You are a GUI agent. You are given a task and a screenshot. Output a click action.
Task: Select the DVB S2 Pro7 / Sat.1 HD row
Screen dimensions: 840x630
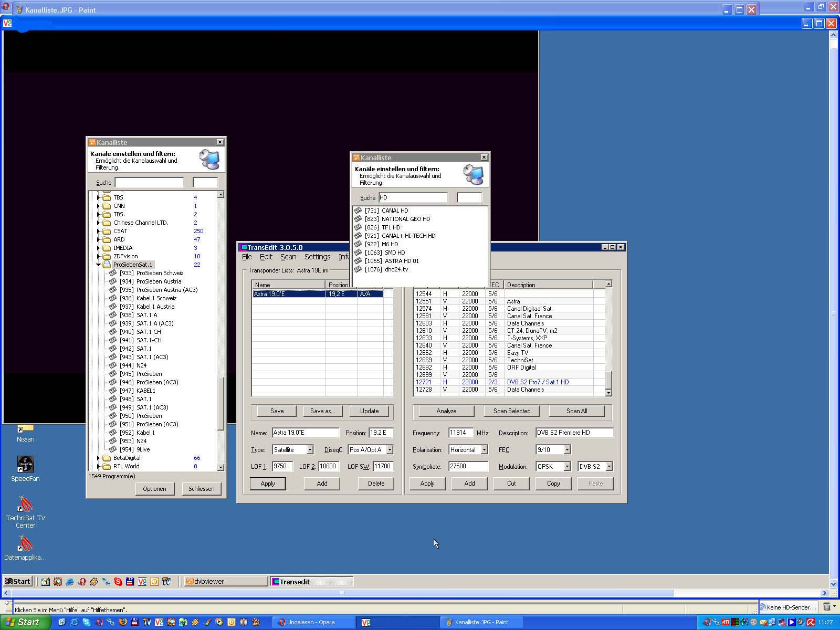click(509, 382)
